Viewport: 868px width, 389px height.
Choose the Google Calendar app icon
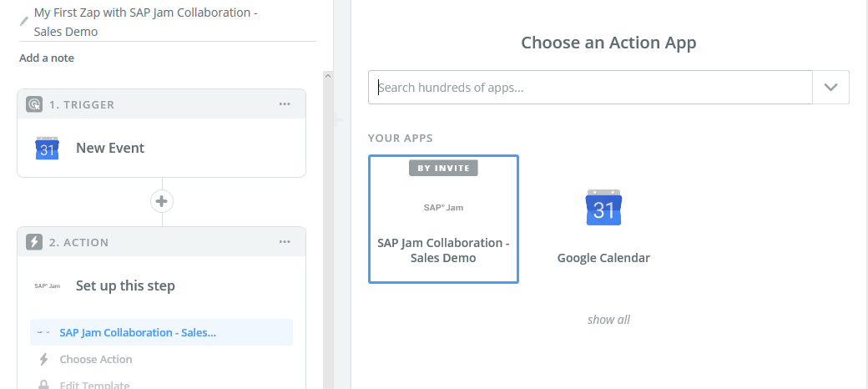pyautogui.click(x=603, y=208)
